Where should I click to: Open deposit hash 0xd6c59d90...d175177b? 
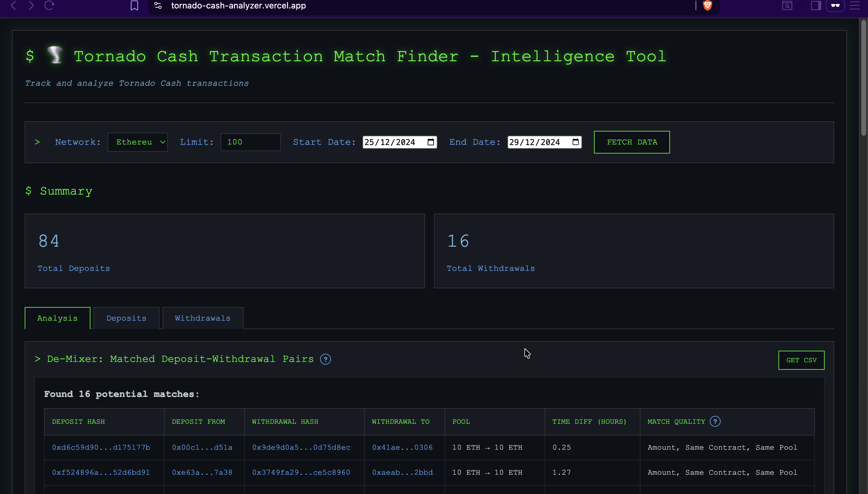pos(101,447)
